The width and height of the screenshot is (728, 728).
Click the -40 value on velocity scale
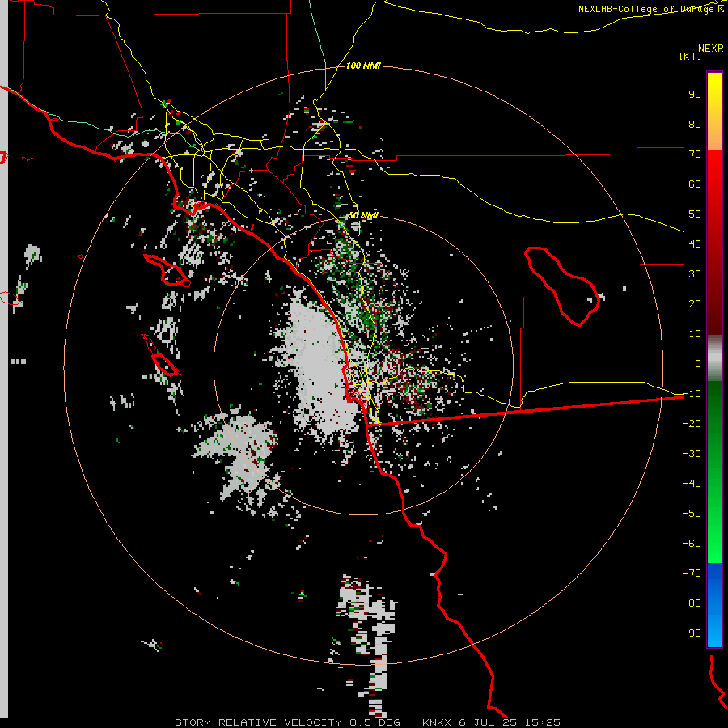(x=692, y=484)
